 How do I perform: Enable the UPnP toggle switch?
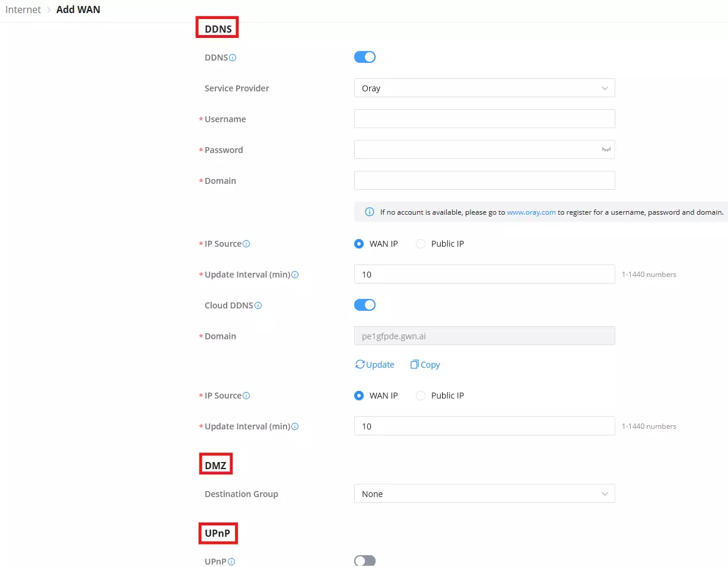365,561
